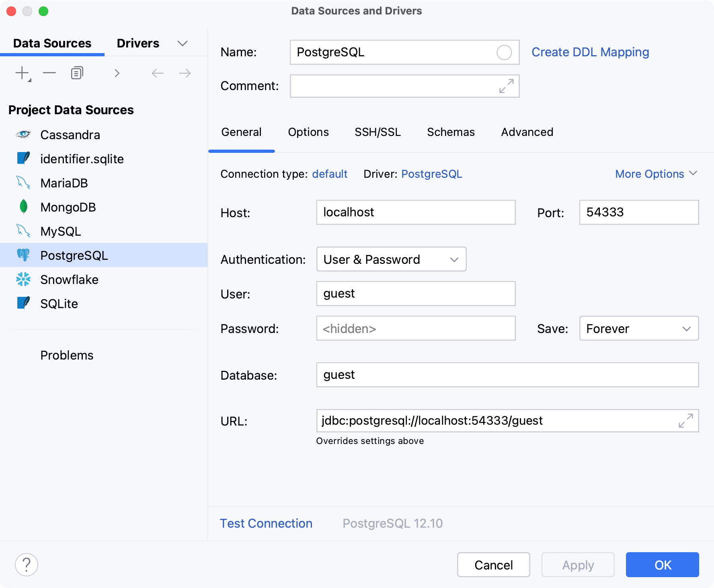Select the Snowflake data source

tap(69, 280)
